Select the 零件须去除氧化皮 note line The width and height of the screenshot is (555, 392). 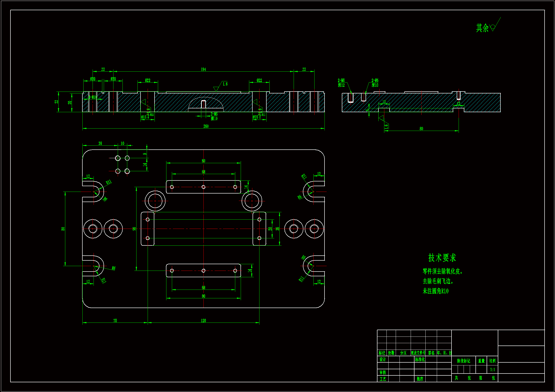(x=442, y=271)
